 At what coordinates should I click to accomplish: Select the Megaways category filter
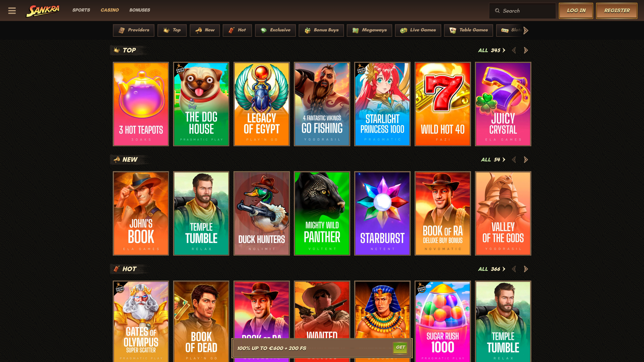pos(369,30)
